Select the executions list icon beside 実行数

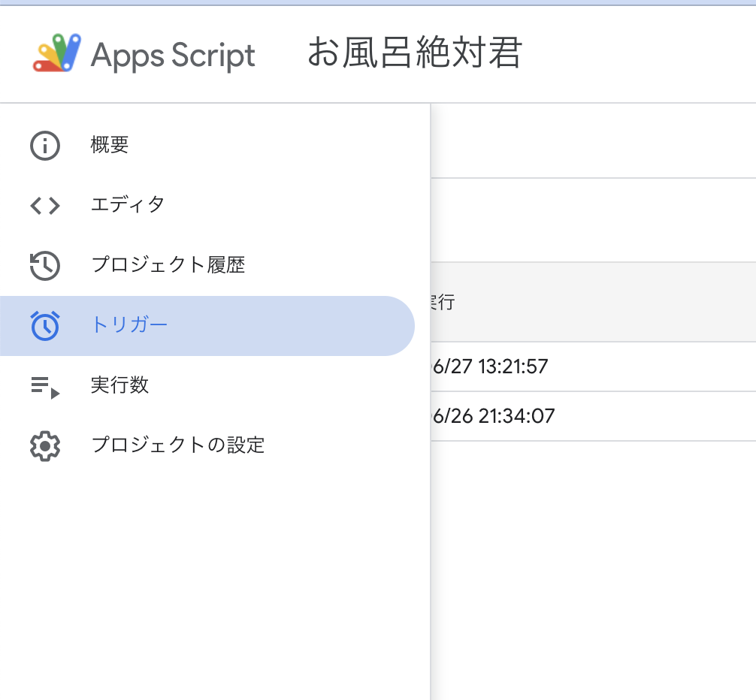coord(45,385)
